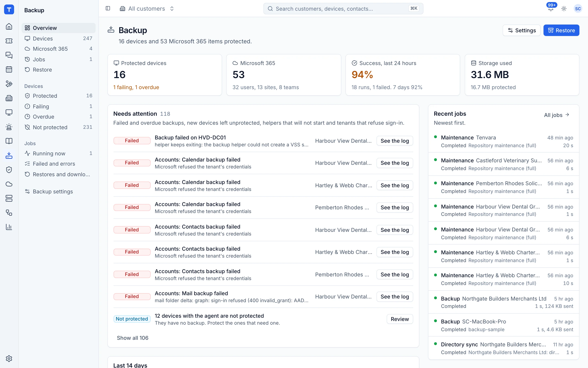
Task: Click the blue Restore button
Action: tap(561, 30)
